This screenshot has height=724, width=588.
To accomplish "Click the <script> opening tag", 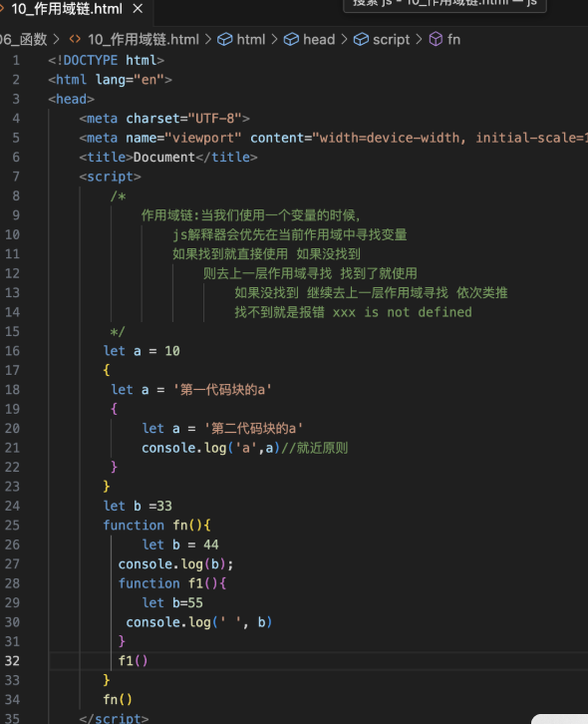I will coord(110,177).
